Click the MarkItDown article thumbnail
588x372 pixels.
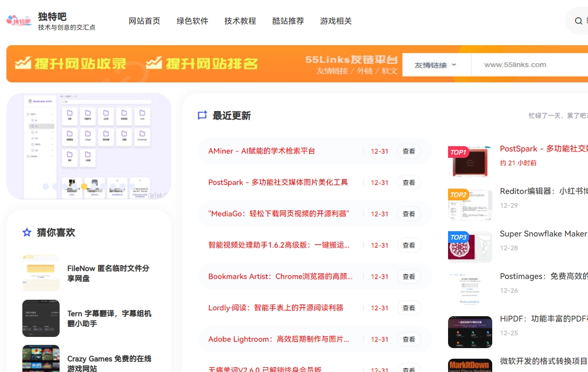click(x=469, y=365)
